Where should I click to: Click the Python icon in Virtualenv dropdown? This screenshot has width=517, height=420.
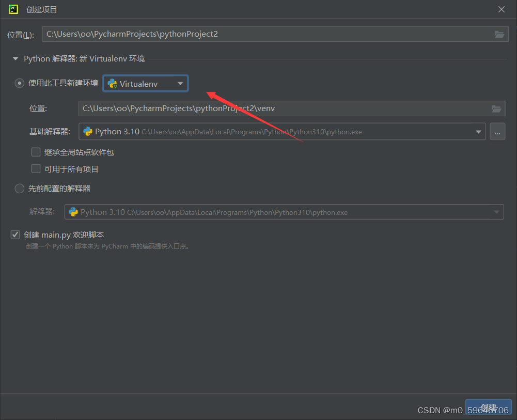point(113,84)
